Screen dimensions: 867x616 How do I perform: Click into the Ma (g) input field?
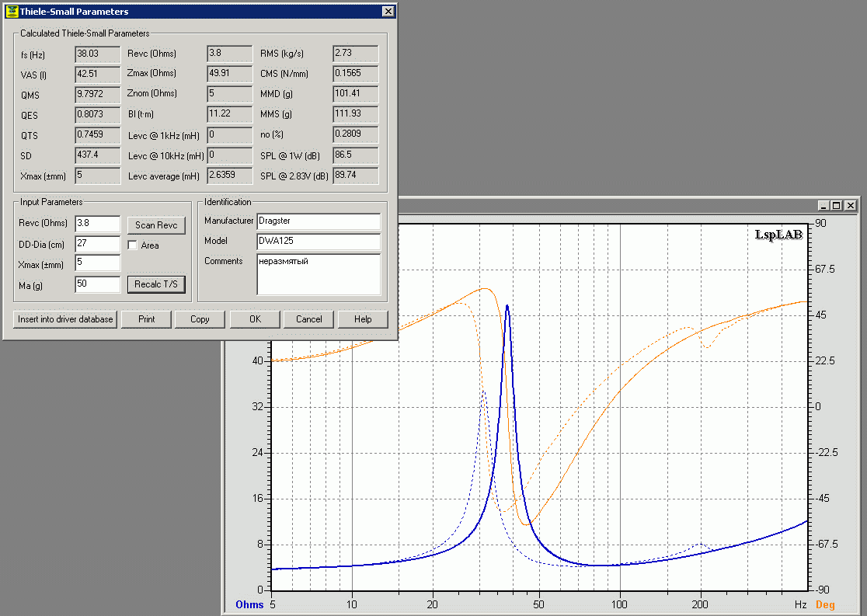click(x=97, y=284)
